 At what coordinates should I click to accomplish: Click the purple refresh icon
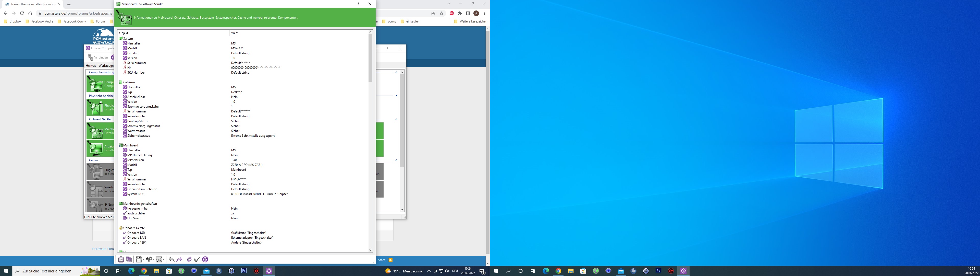pyautogui.click(x=189, y=259)
